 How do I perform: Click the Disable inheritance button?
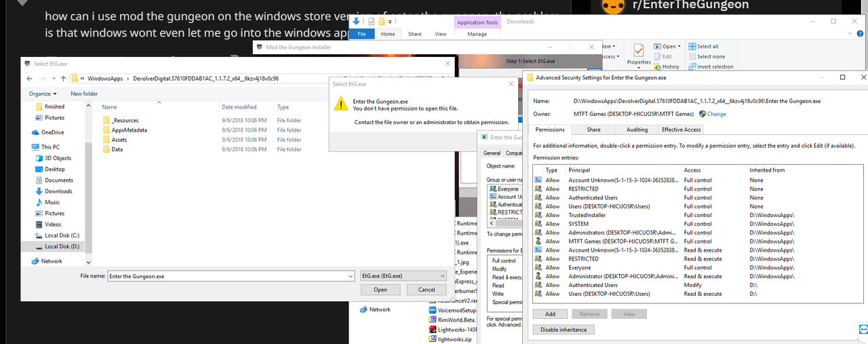coord(564,329)
